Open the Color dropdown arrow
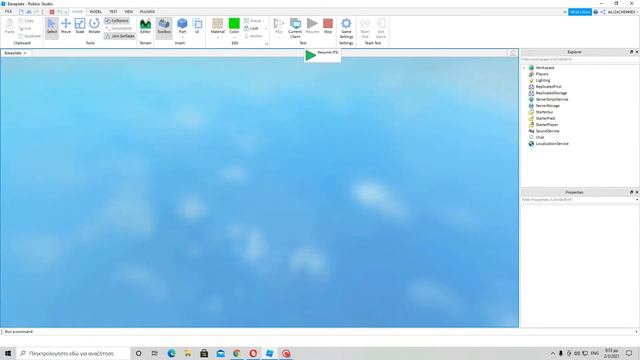Image resolution: width=640 pixels, height=360 pixels. [234, 37]
